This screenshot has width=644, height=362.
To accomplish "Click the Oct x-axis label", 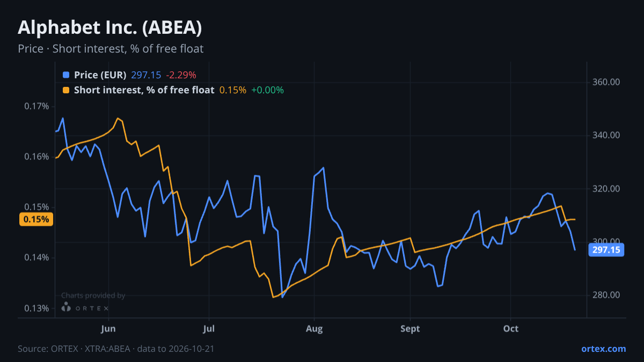I will pyautogui.click(x=511, y=328).
